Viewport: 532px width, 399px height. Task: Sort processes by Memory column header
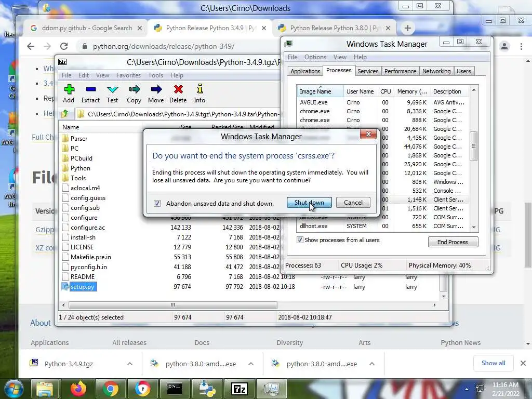(412, 91)
